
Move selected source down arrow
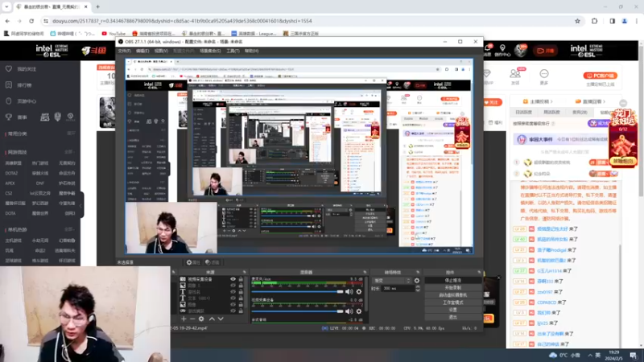click(x=221, y=319)
